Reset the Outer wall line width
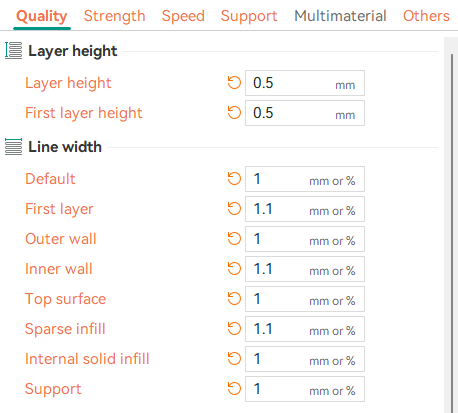 [234, 239]
